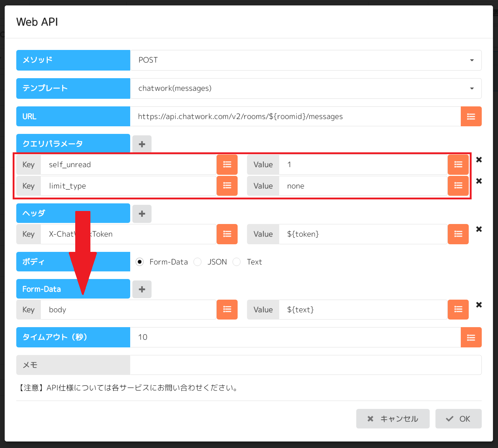Click list icon next to body key field
The image size is (498, 448).
pyautogui.click(x=227, y=310)
